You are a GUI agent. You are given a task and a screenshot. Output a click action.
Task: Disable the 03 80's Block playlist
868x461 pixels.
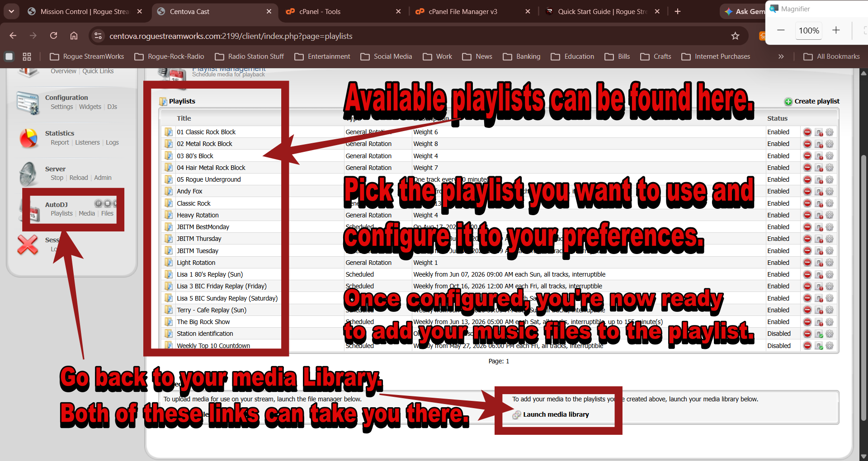tap(819, 156)
